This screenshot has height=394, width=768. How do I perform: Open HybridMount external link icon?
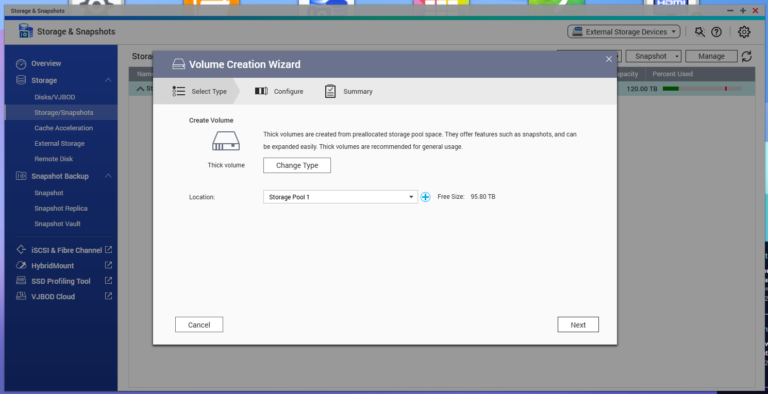pyautogui.click(x=108, y=265)
